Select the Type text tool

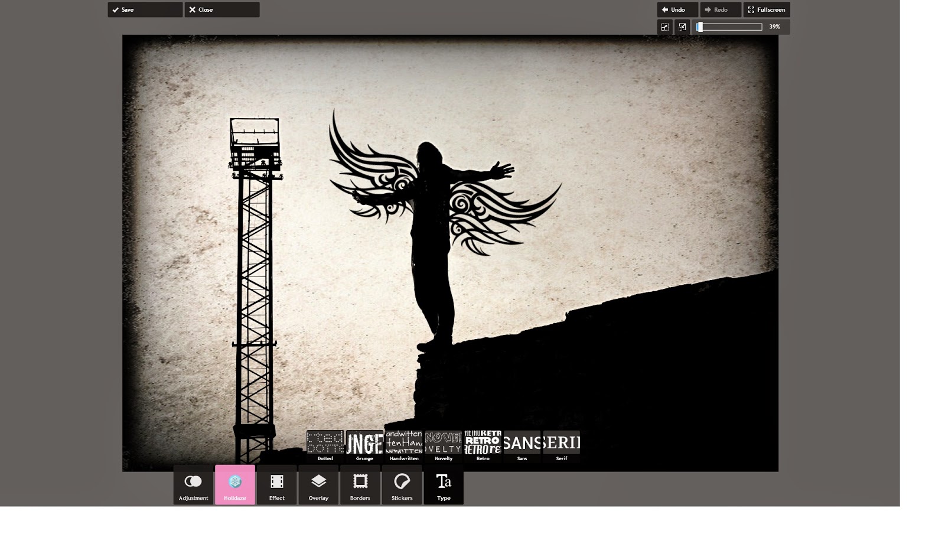point(444,485)
